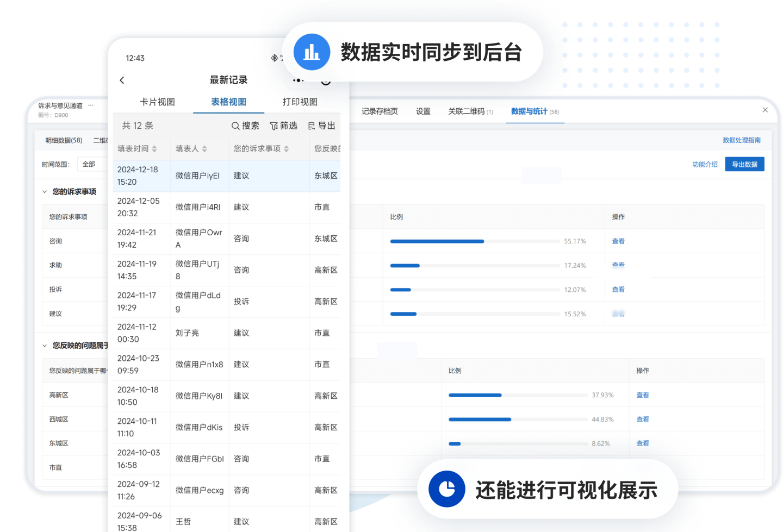This screenshot has height=532, width=783.
Task: Collapse the 您反映的问题属于 section
Action: pyautogui.click(x=45, y=346)
